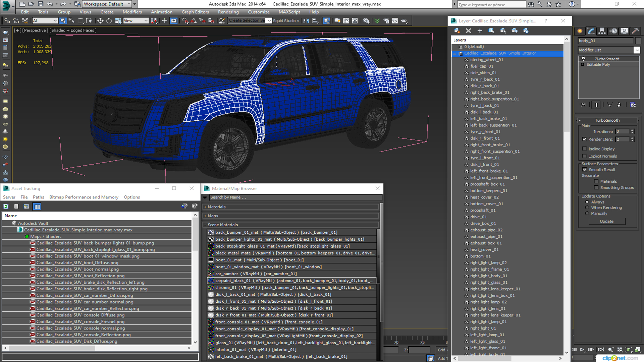Select When Rendering update option
The height and width of the screenshot is (362, 644).
pos(587,207)
